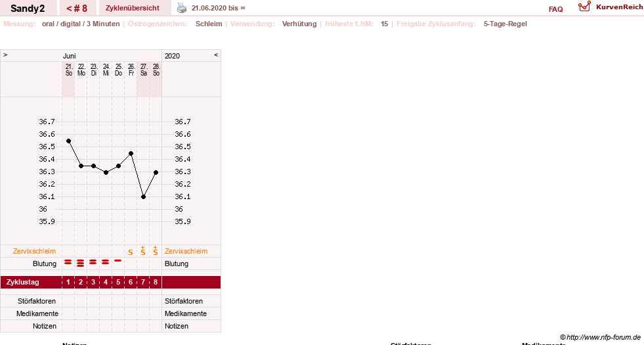Image resolution: width=644 pixels, height=345 pixels.
Task: Click bleeding symbol on cycle day 3
Action: click(x=93, y=262)
